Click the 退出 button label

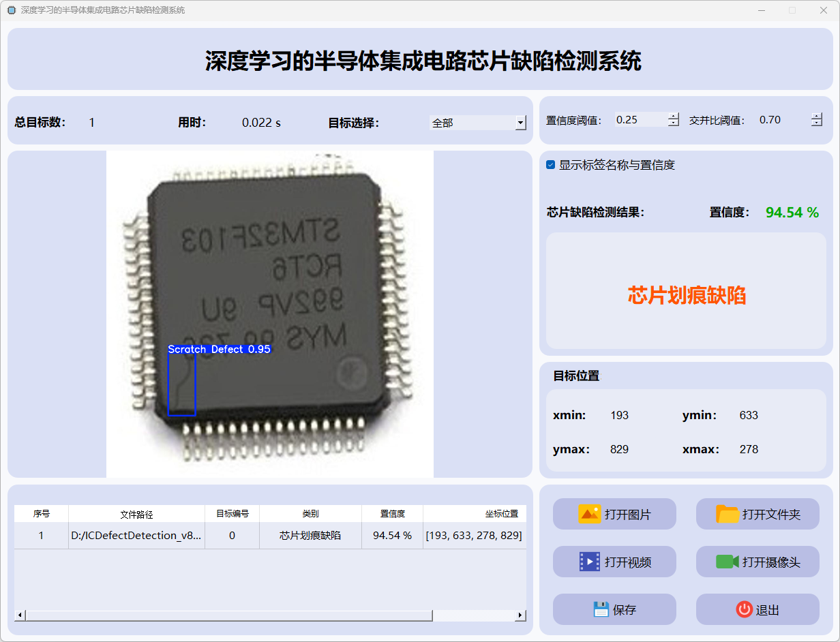(x=768, y=610)
